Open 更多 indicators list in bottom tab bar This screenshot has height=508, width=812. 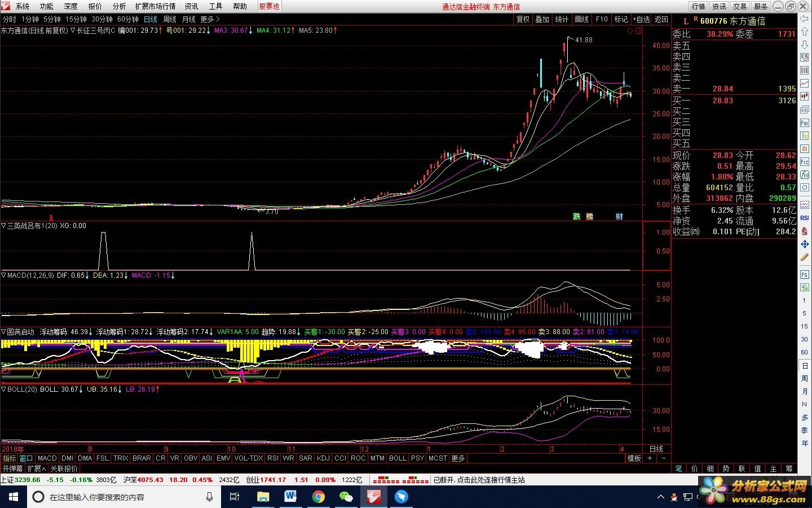[x=458, y=458]
